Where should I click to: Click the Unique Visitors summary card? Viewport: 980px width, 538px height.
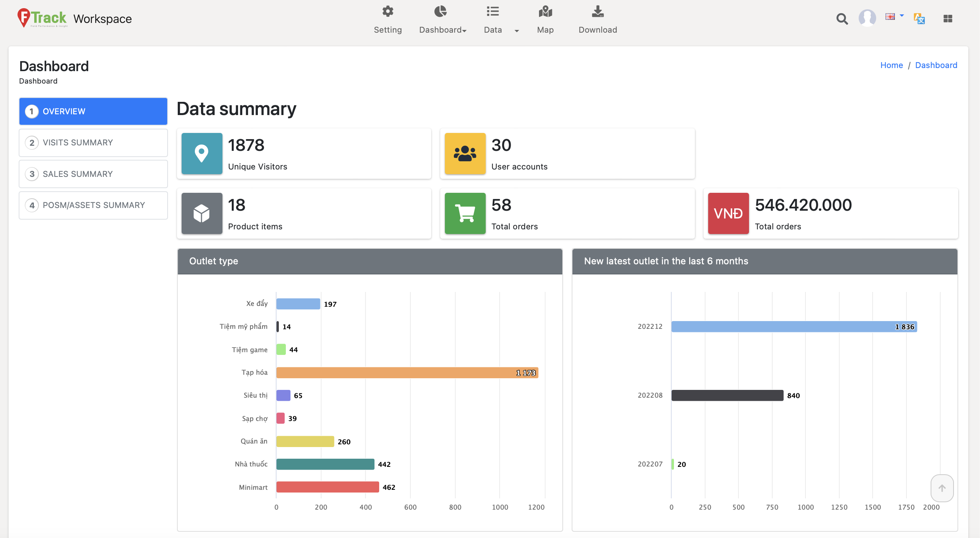304,154
